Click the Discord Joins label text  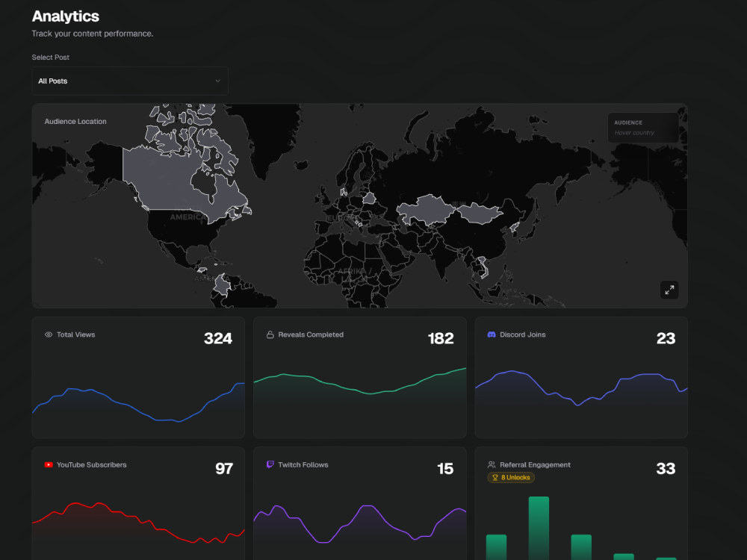pyautogui.click(x=523, y=335)
